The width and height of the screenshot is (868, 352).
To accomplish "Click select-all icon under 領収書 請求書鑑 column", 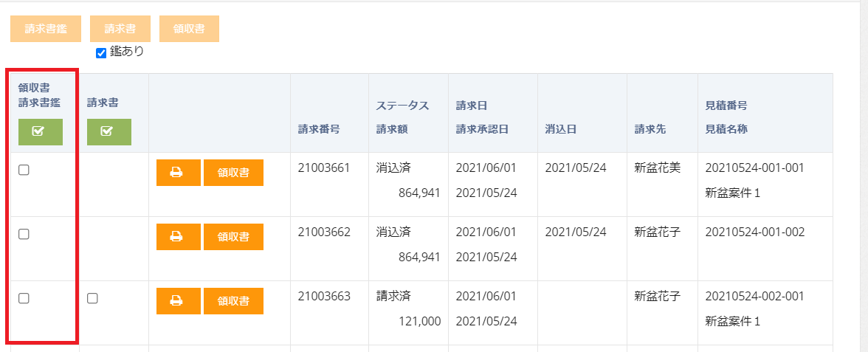I will [x=41, y=131].
